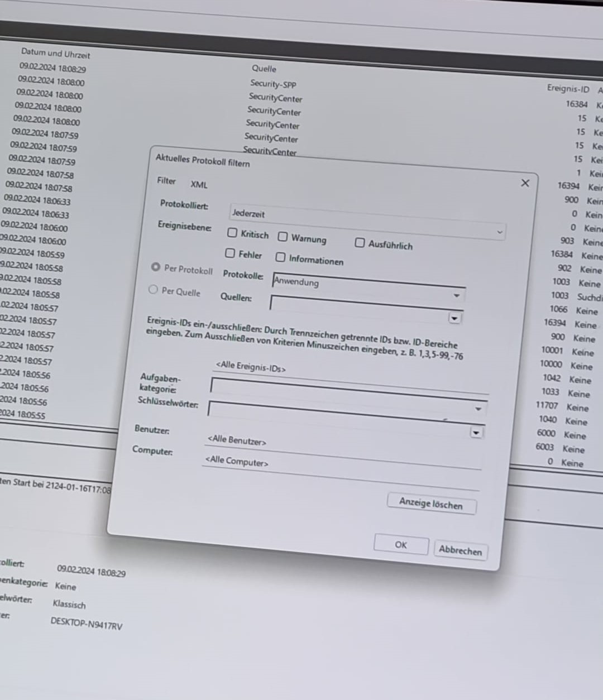Select the event with ID 1033

pos(550,392)
